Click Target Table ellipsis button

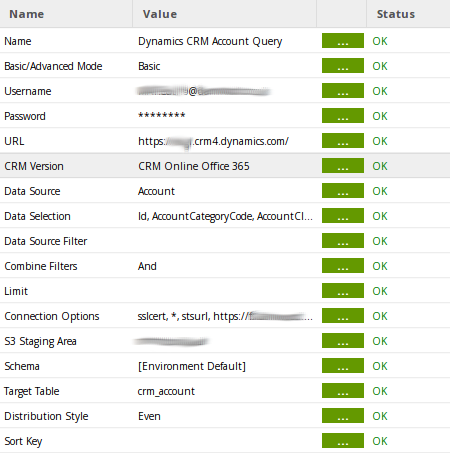click(343, 391)
